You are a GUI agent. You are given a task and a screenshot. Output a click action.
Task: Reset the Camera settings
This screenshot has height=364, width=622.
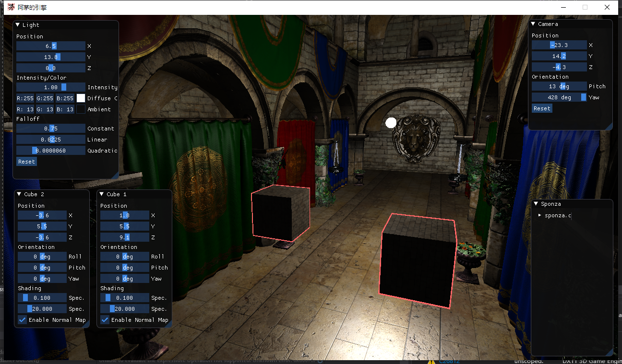542,108
